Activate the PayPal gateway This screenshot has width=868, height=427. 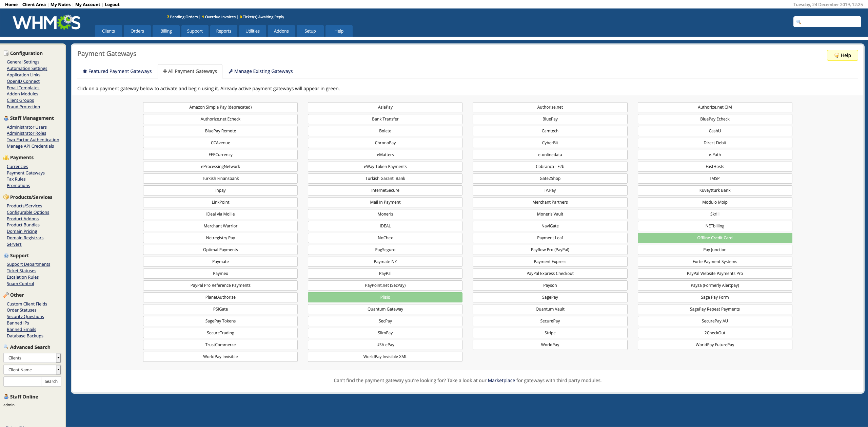point(385,274)
